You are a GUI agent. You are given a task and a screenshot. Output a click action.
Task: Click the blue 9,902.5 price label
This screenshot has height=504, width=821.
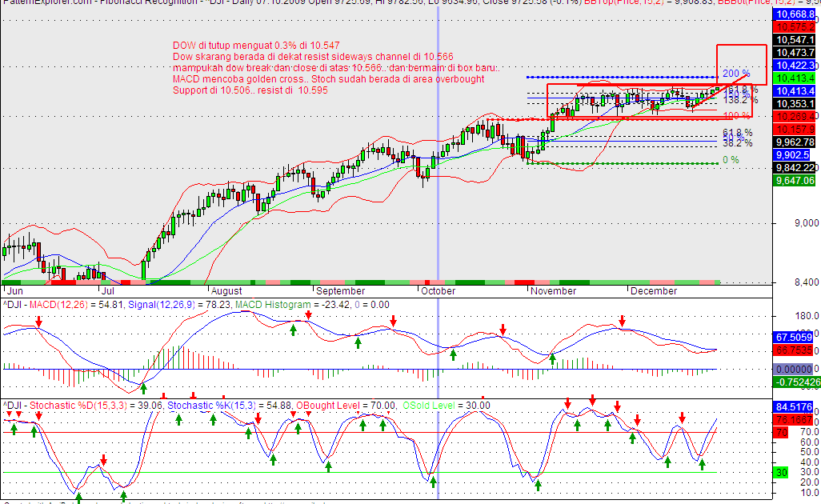[x=792, y=155]
